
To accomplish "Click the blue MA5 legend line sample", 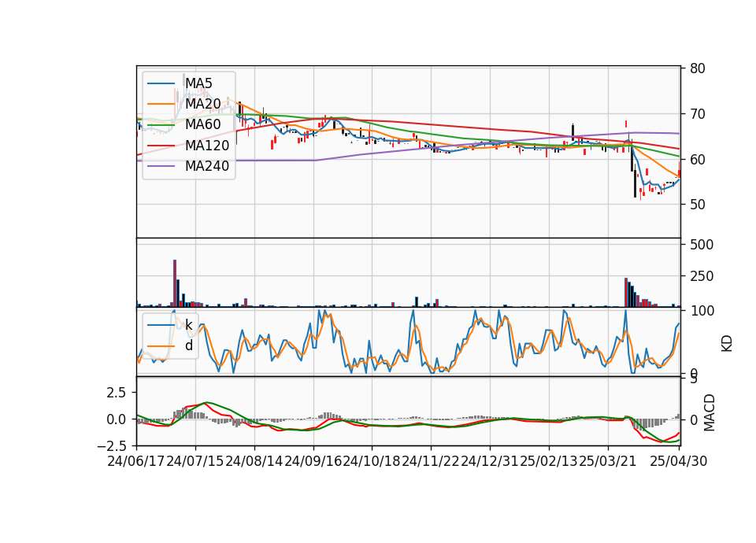I will click(161, 83).
